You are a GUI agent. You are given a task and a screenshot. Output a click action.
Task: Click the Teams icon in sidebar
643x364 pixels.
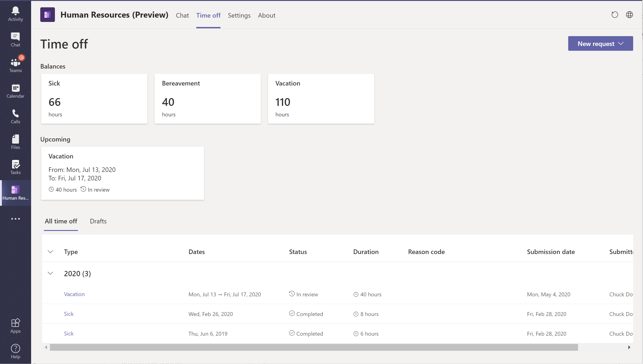tap(16, 62)
